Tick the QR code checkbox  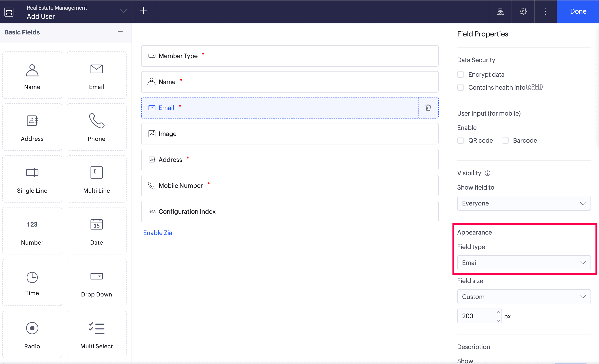tap(460, 140)
